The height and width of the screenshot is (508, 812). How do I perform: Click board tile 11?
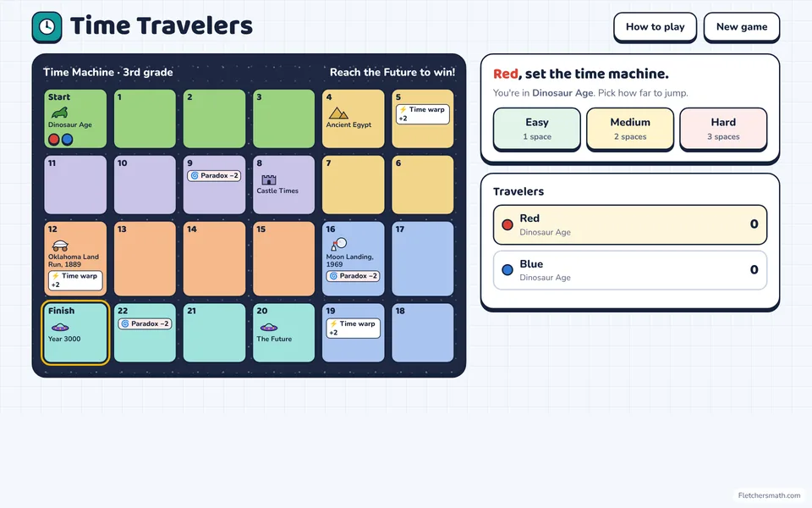(75, 185)
